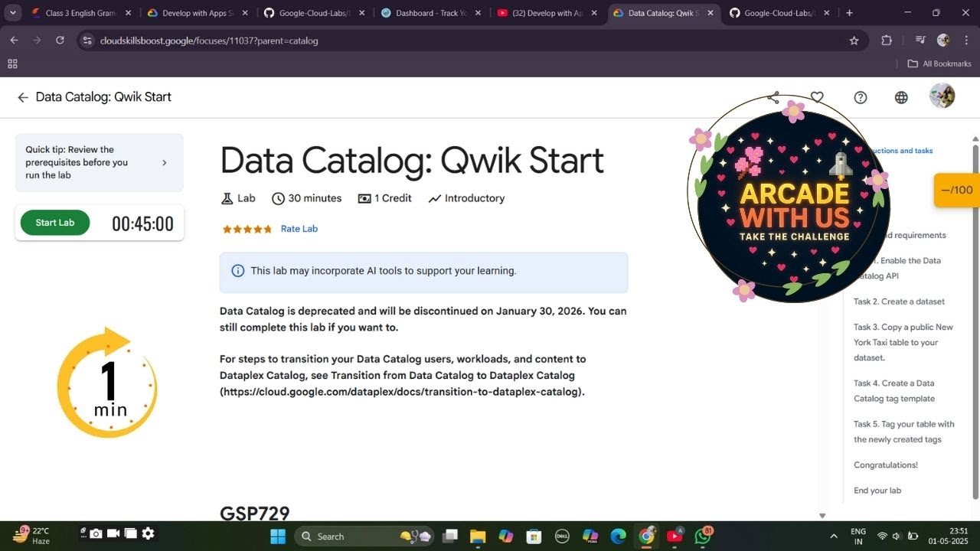Open the ENG IN language indicator

click(858, 536)
